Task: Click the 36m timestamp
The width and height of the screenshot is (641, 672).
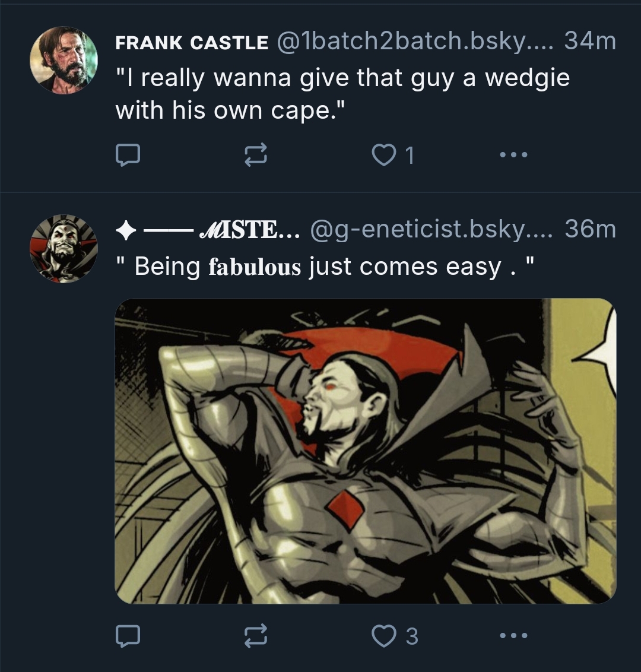Action: tap(589, 230)
